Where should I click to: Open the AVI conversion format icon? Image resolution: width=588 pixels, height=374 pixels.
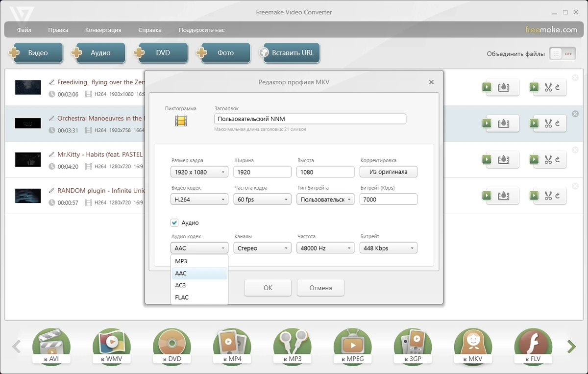51,347
